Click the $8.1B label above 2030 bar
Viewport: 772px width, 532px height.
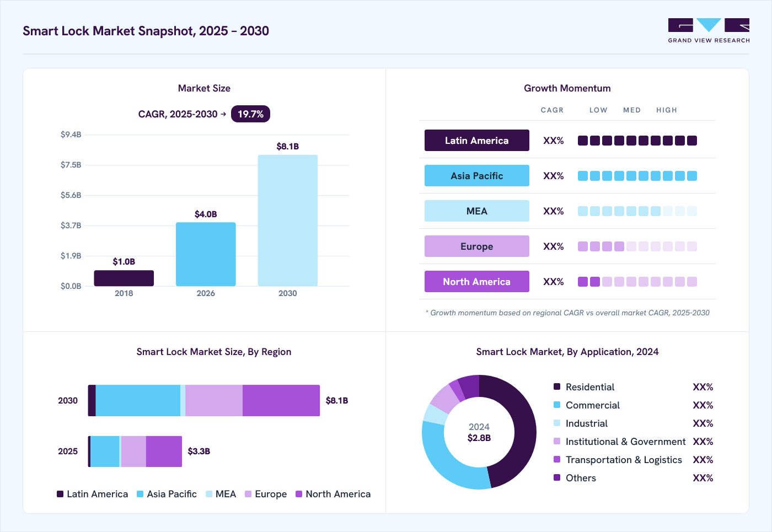[288, 146]
